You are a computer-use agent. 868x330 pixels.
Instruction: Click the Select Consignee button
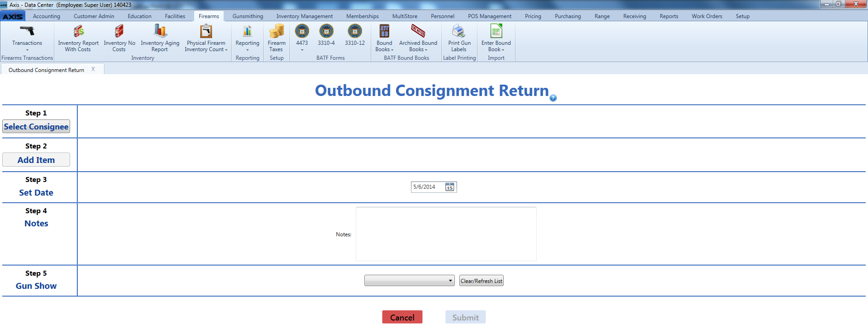click(x=36, y=127)
